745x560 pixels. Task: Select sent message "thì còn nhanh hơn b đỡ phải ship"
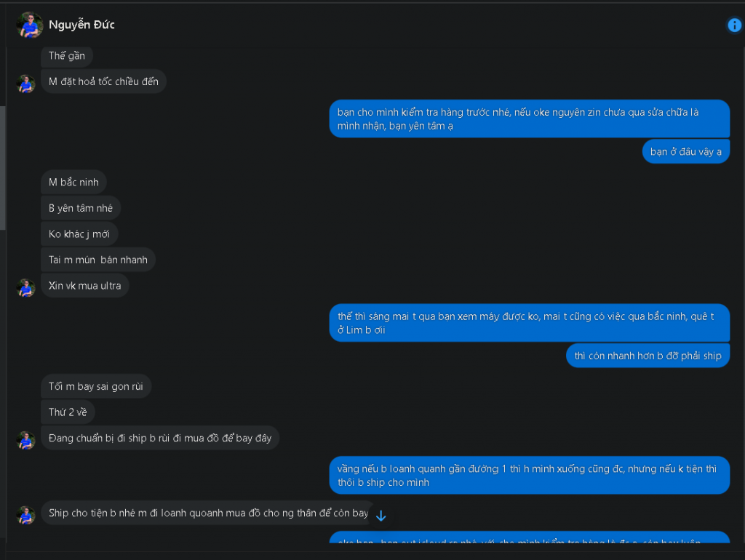[x=648, y=356]
